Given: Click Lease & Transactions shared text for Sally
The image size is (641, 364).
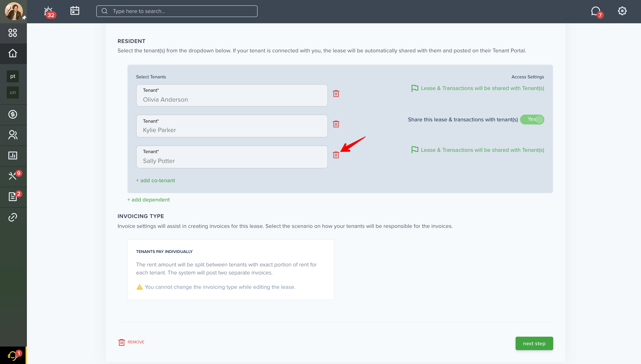Looking at the screenshot, I should pyautogui.click(x=482, y=150).
